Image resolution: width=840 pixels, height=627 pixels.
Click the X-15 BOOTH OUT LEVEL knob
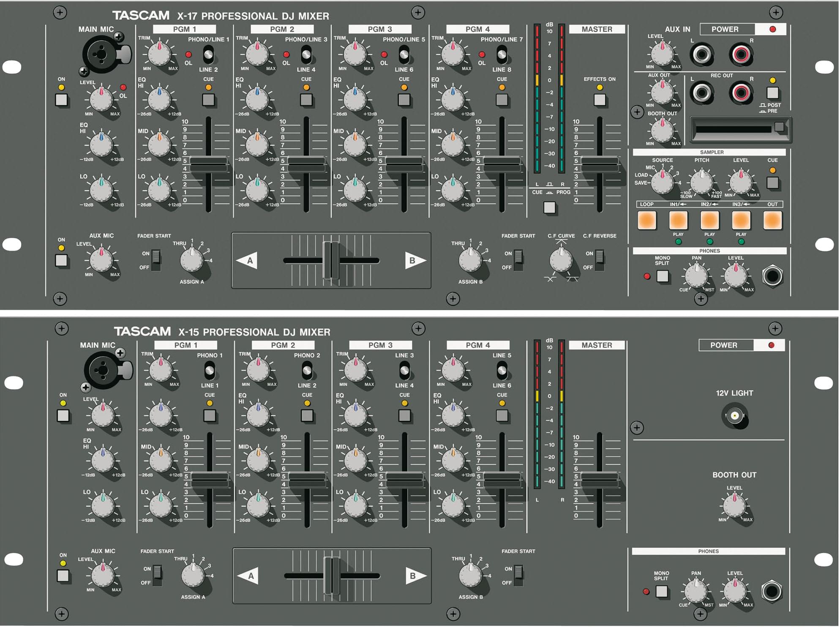tap(735, 505)
